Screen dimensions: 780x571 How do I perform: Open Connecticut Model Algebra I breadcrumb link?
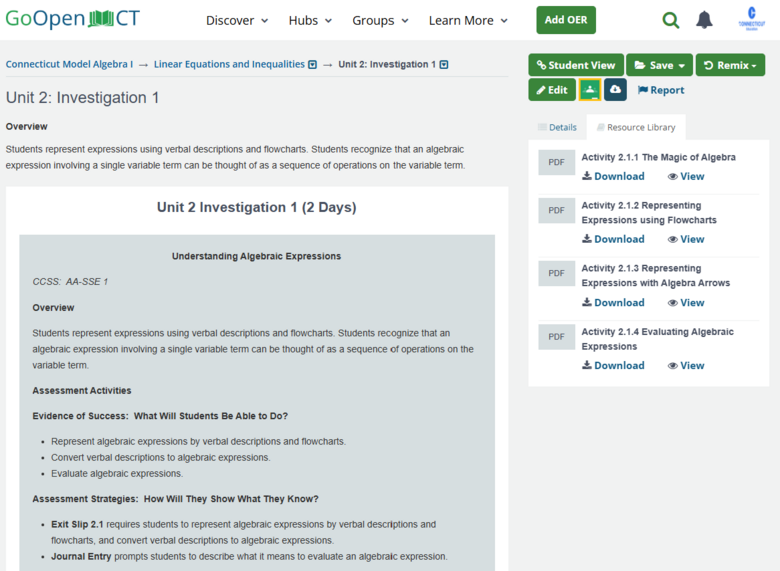click(69, 64)
